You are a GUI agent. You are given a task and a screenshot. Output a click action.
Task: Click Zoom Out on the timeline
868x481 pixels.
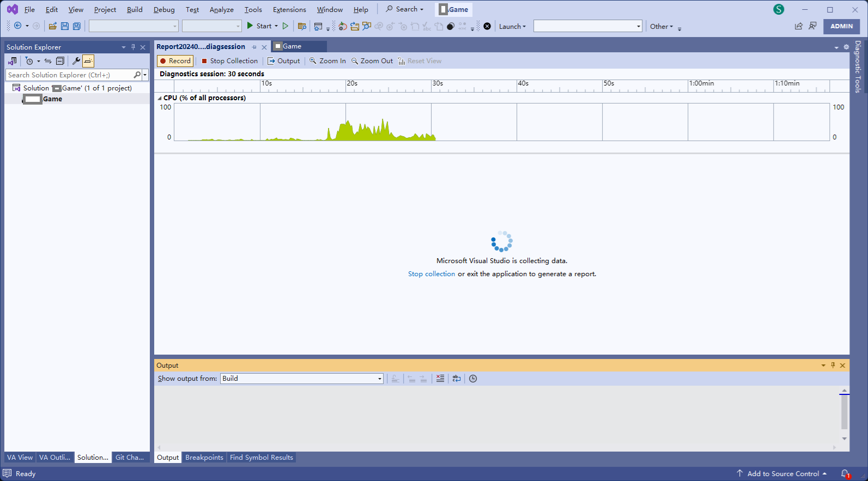(x=372, y=61)
